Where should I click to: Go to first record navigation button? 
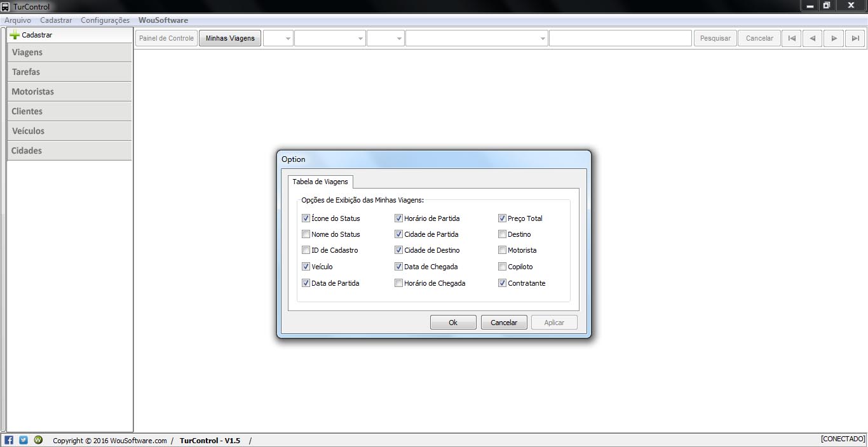click(791, 38)
